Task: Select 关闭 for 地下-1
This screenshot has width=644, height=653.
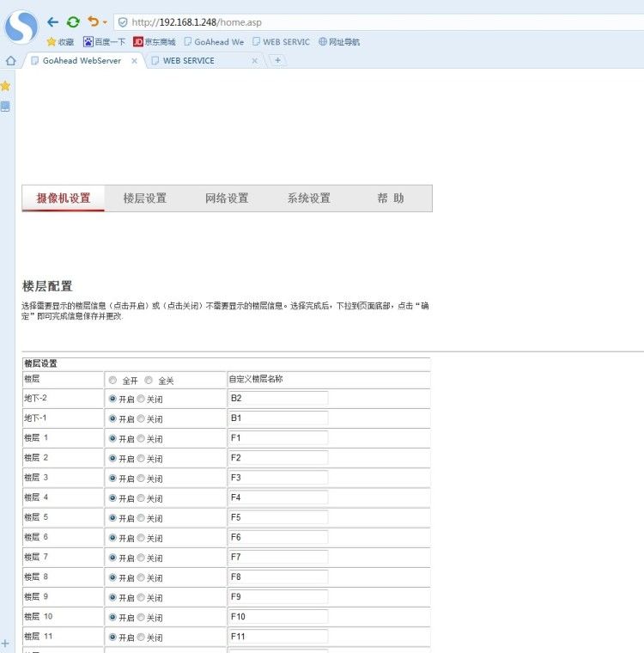Action: click(141, 418)
